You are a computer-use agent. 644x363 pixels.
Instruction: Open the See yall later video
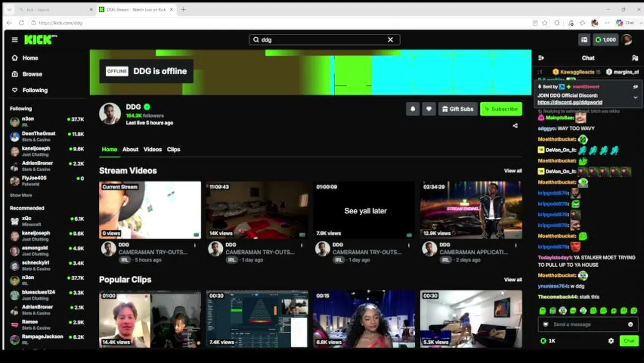(x=364, y=210)
